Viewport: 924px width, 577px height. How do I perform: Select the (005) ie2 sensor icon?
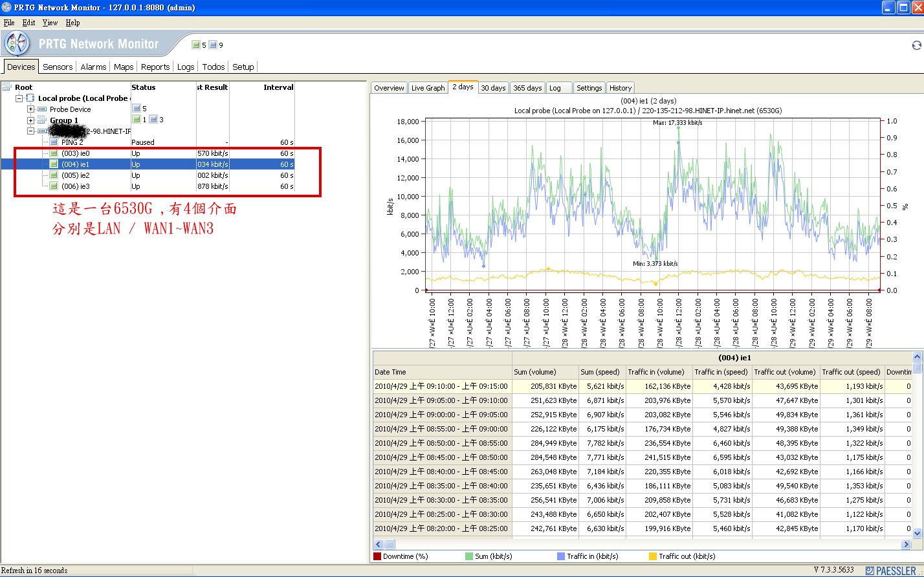pyautogui.click(x=54, y=175)
